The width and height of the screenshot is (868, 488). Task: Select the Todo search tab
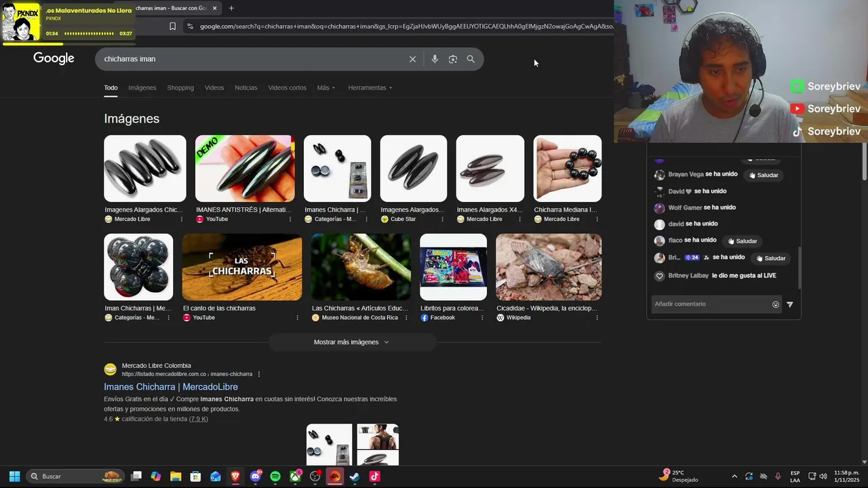[111, 87]
